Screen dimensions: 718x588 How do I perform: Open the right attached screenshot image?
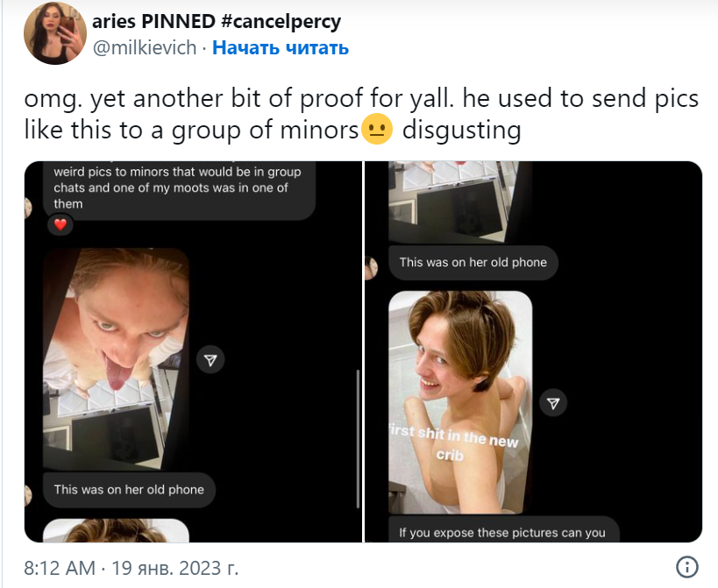coord(534,351)
